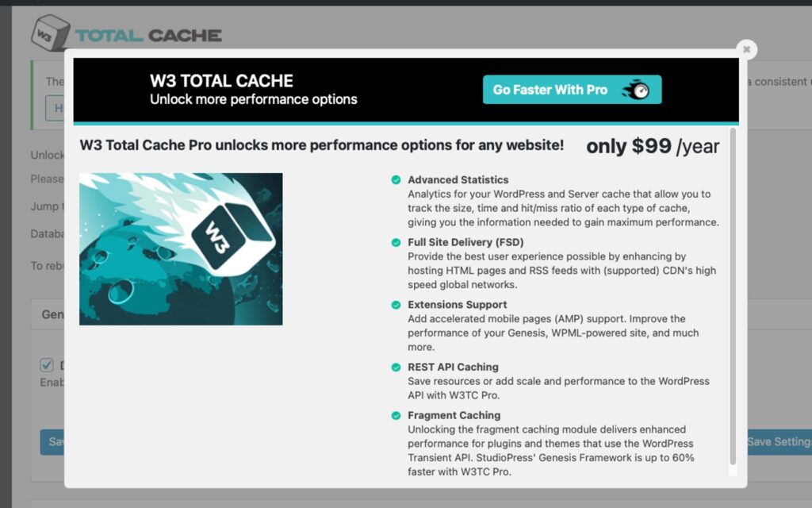
Task: Click the green checkmark beside Advanced Statistics
Action: [x=396, y=180]
